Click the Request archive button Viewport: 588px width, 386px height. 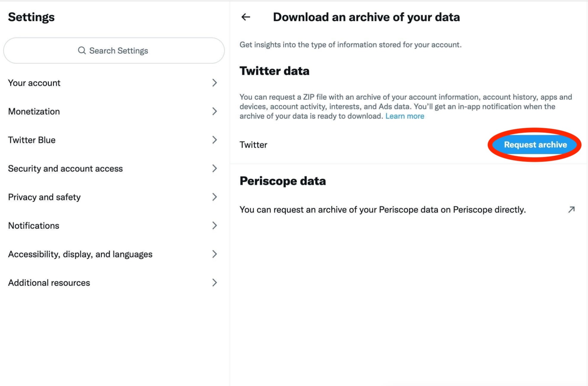(535, 144)
